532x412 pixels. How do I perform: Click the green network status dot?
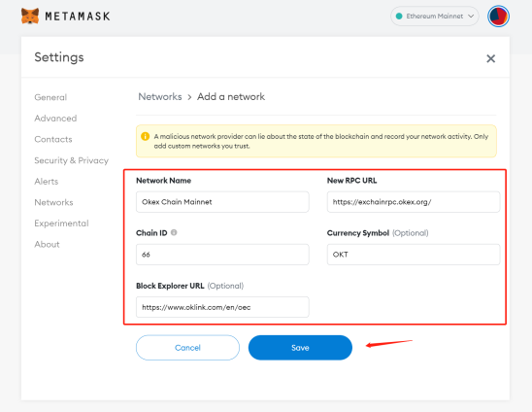(x=399, y=16)
